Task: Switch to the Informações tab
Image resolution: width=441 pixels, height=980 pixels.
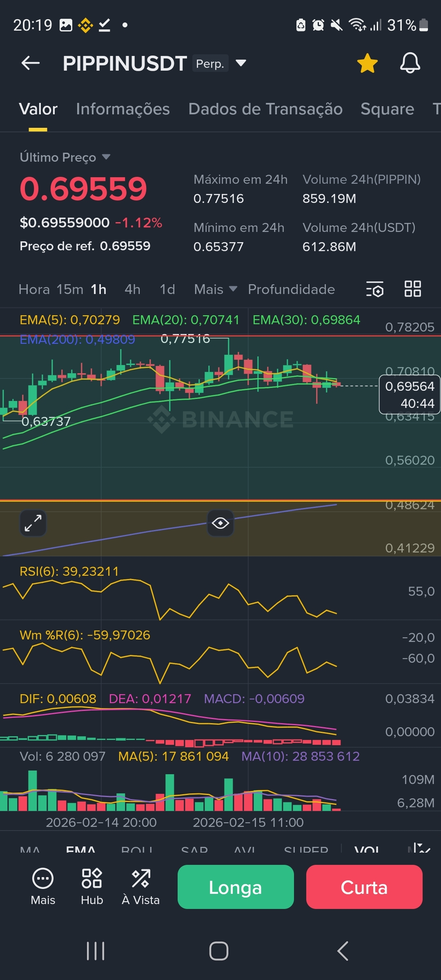Action: pyautogui.click(x=123, y=109)
